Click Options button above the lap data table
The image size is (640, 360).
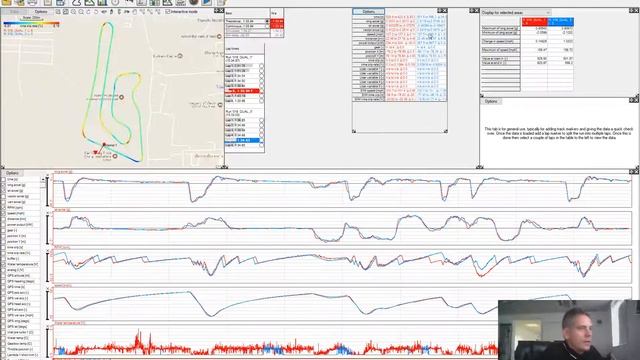369,11
